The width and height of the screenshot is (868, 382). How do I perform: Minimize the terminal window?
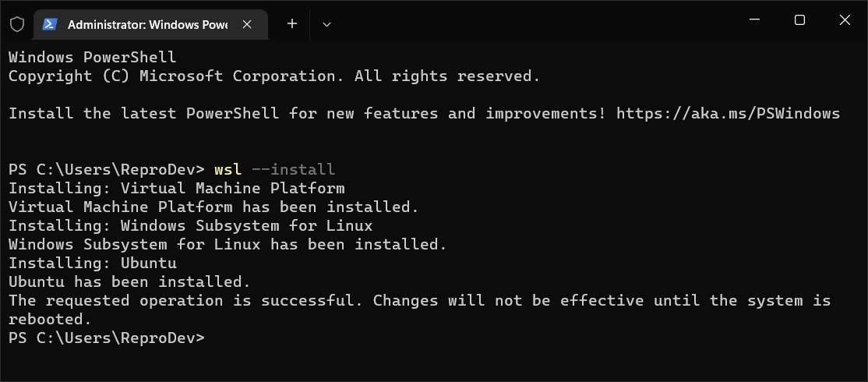(754, 20)
